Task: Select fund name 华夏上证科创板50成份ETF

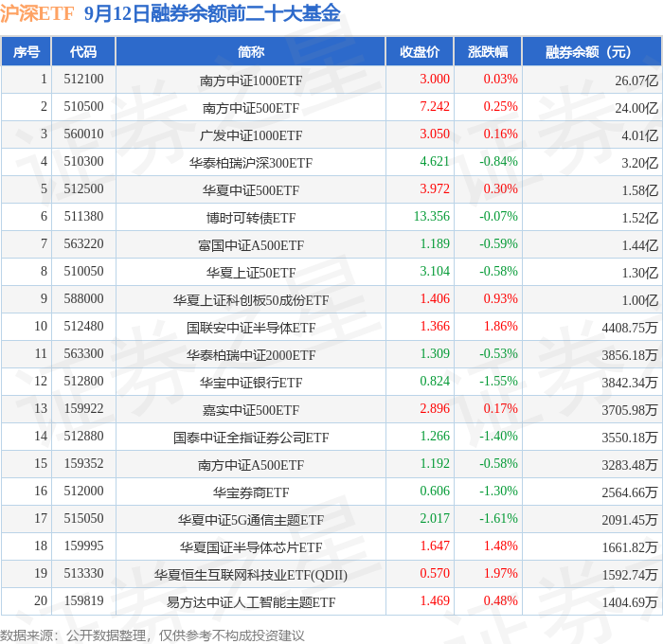Action: (251, 300)
